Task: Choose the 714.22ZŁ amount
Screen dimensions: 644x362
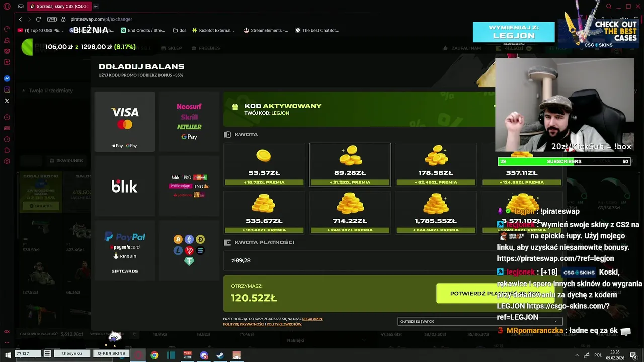Action: (350, 212)
